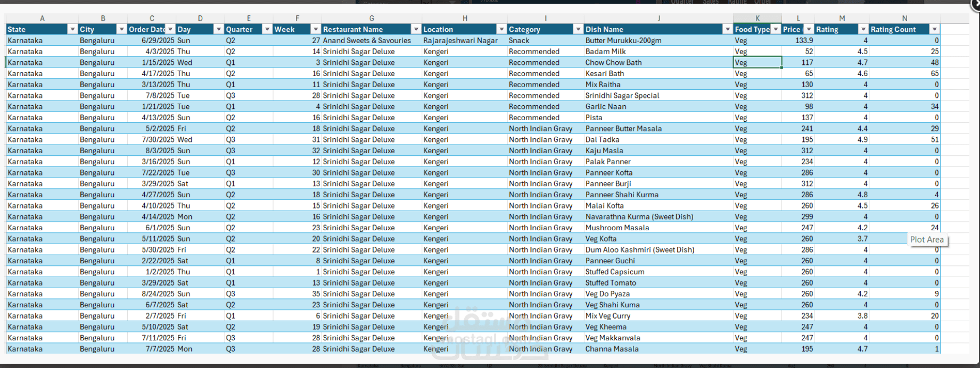
Task: Select column G header
Action: coord(372,19)
